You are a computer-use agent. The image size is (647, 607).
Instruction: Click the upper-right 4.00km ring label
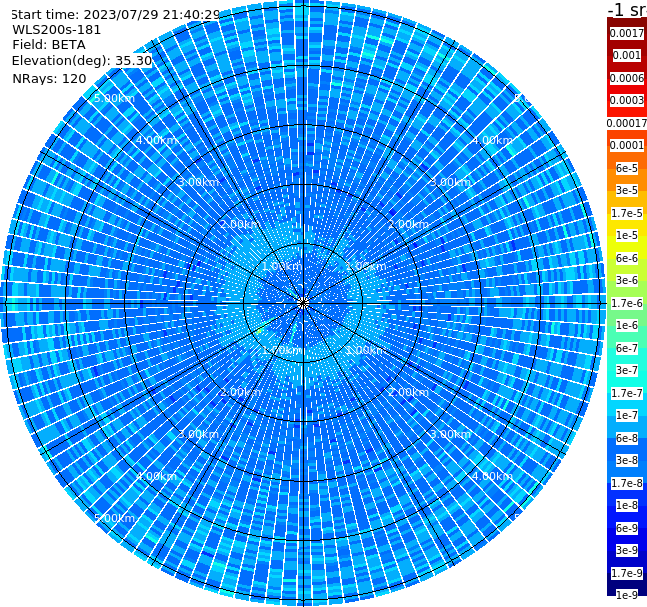[x=492, y=140]
